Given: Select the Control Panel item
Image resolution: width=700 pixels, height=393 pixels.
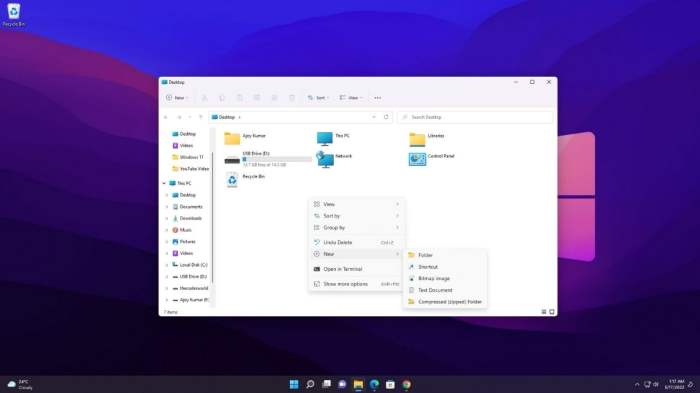Looking at the screenshot, I should coord(432,159).
